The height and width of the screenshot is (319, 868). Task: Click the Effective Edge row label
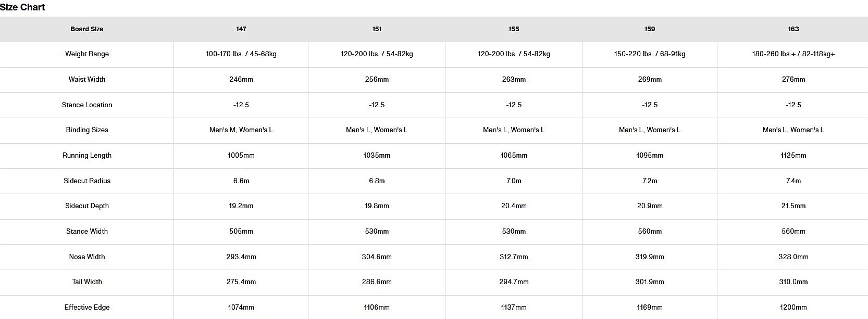87,308
